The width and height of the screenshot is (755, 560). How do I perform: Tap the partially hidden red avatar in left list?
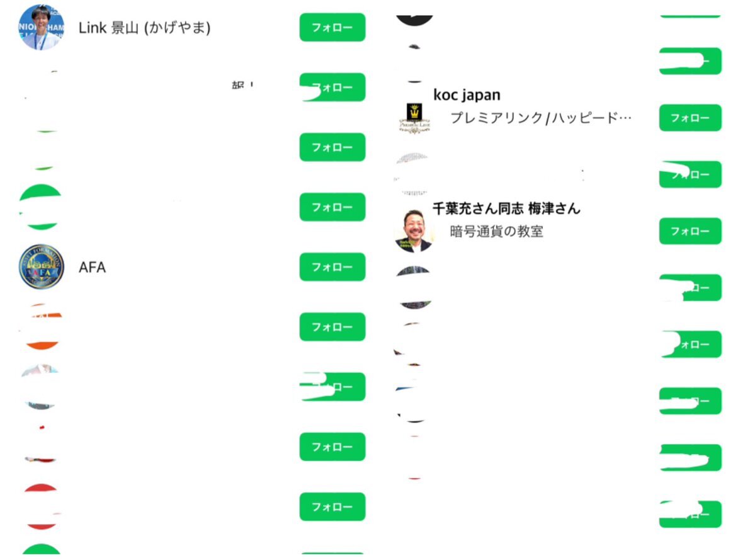[42, 506]
